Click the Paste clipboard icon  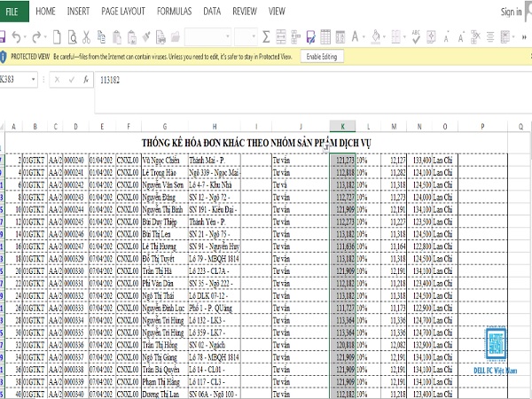(117, 36)
